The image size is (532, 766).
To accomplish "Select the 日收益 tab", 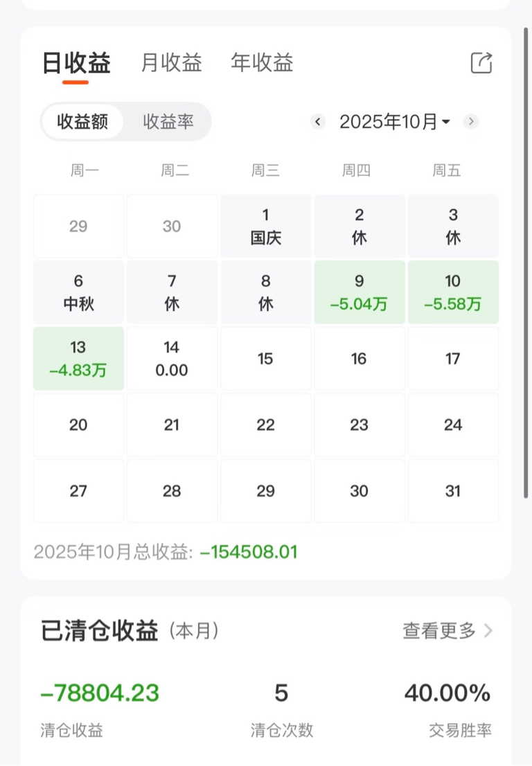I will [x=76, y=63].
